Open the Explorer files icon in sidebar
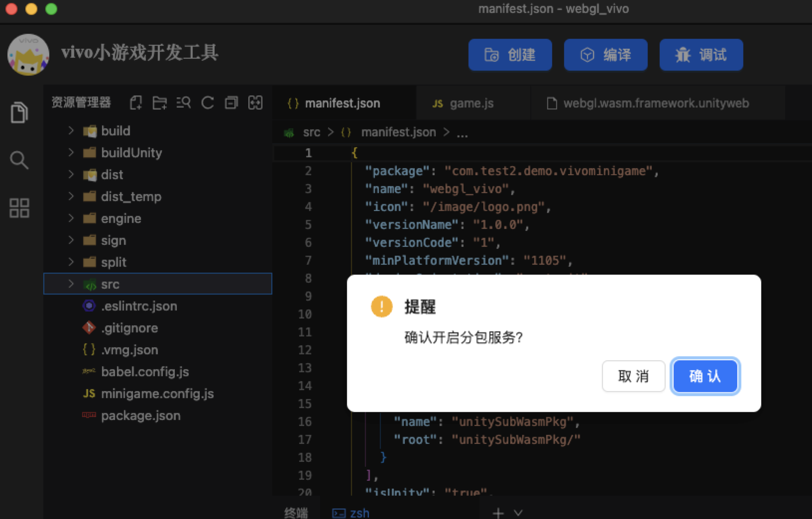 [x=19, y=112]
